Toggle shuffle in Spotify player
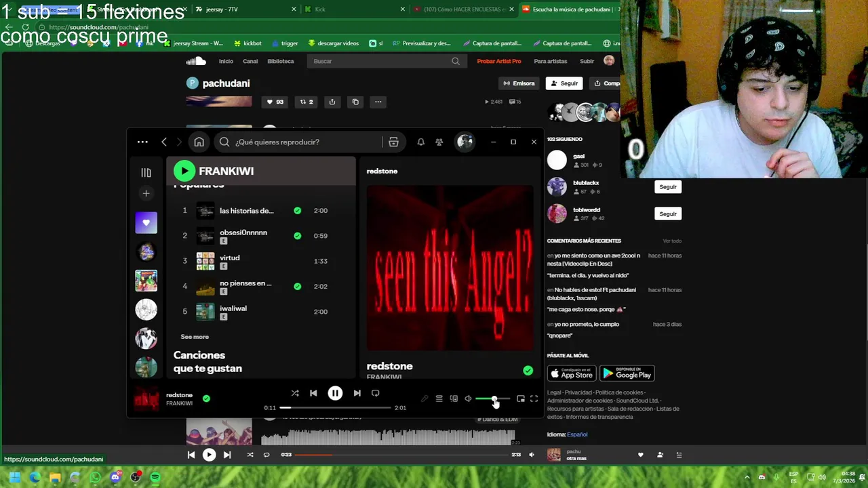 pyautogui.click(x=295, y=393)
